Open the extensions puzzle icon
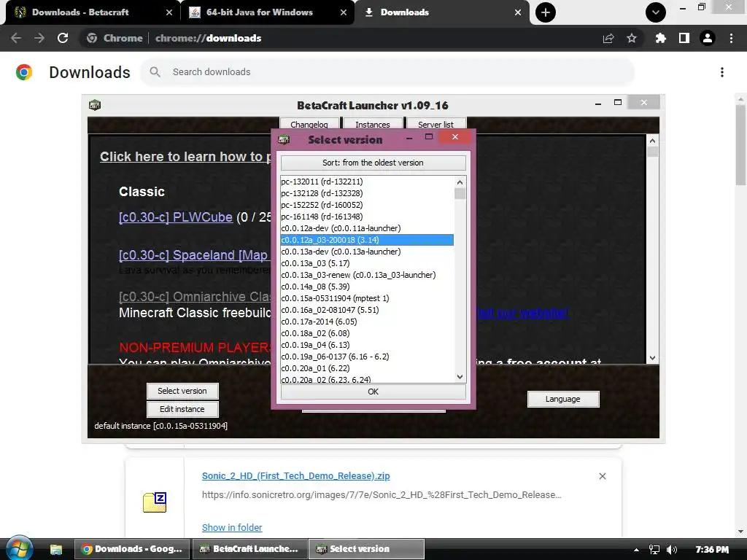This screenshot has width=747, height=560. tap(661, 38)
